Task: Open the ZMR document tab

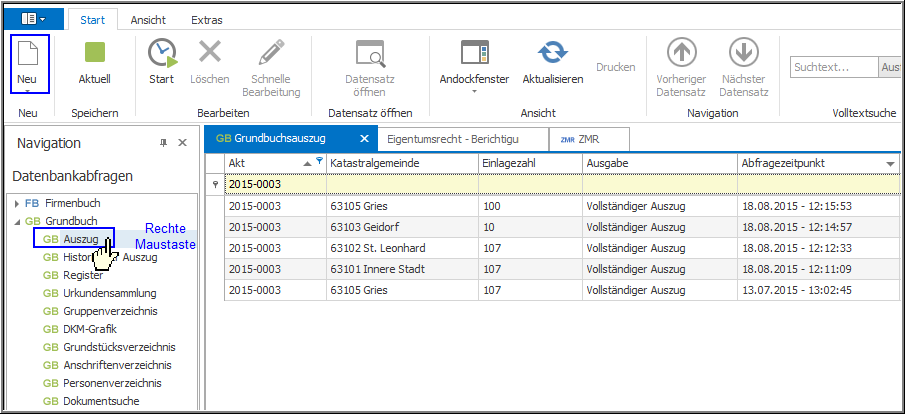Action: [x=593, y=139]
